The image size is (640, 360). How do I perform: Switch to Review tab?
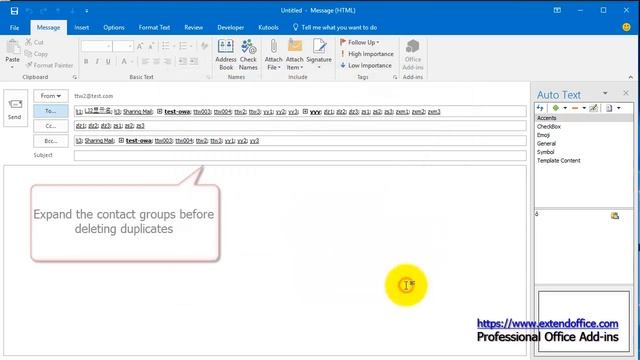click(x=193, y=28)
